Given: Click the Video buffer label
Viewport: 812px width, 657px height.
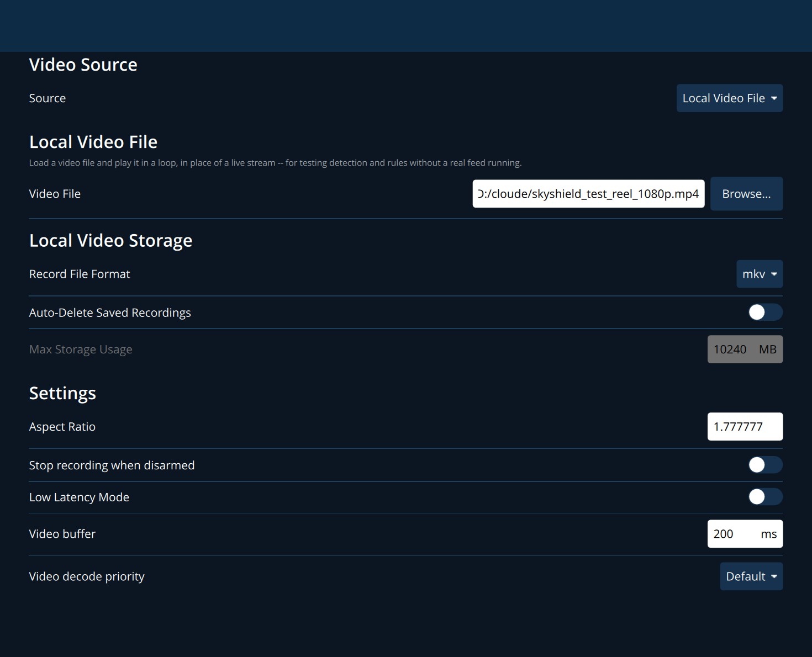Looking at the screenshot, I should pyautogui.click(x=62, y=534).
